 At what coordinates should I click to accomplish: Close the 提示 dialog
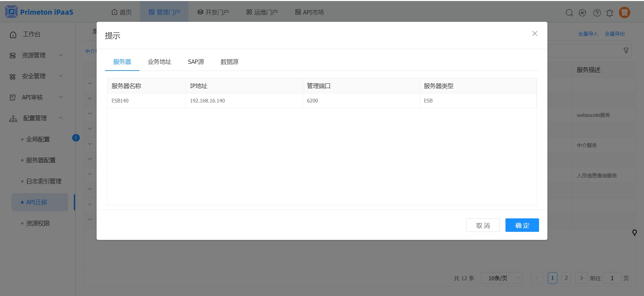point(535,34)
